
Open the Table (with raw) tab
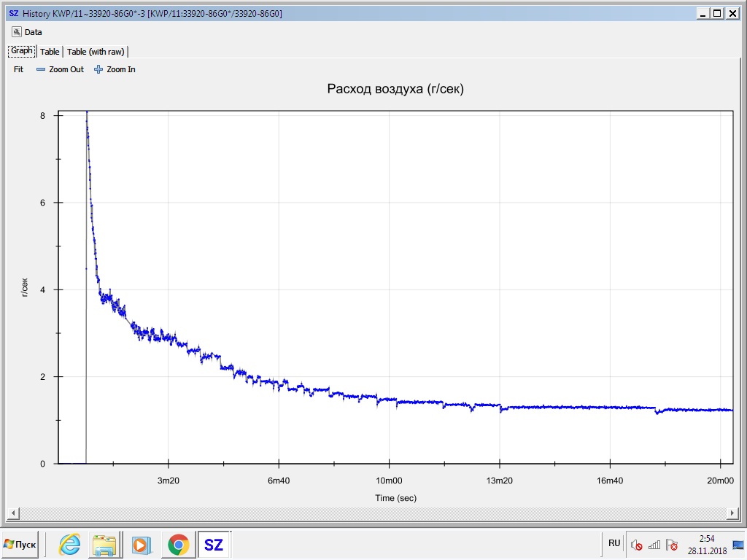click(x=96, y=52)
